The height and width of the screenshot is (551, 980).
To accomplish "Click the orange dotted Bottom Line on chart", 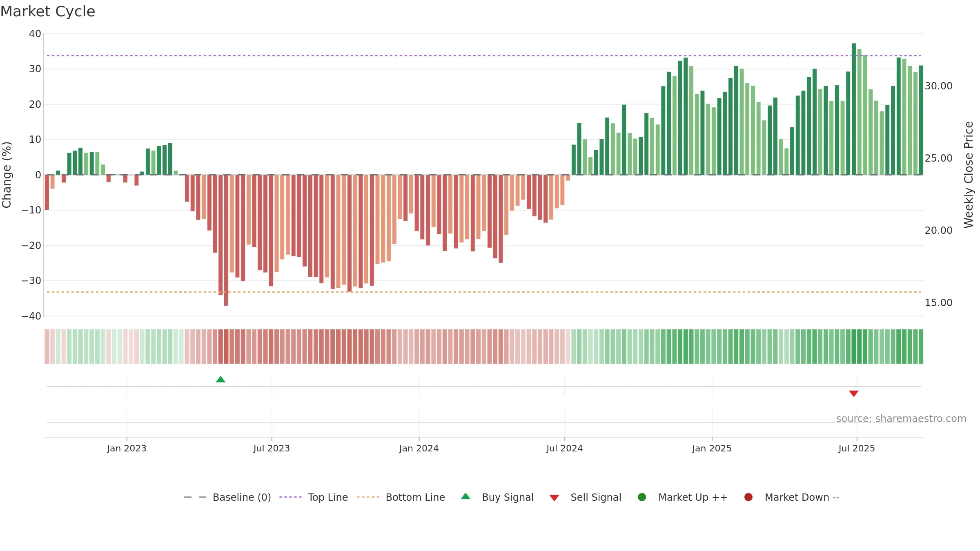I will click(484, 292).
